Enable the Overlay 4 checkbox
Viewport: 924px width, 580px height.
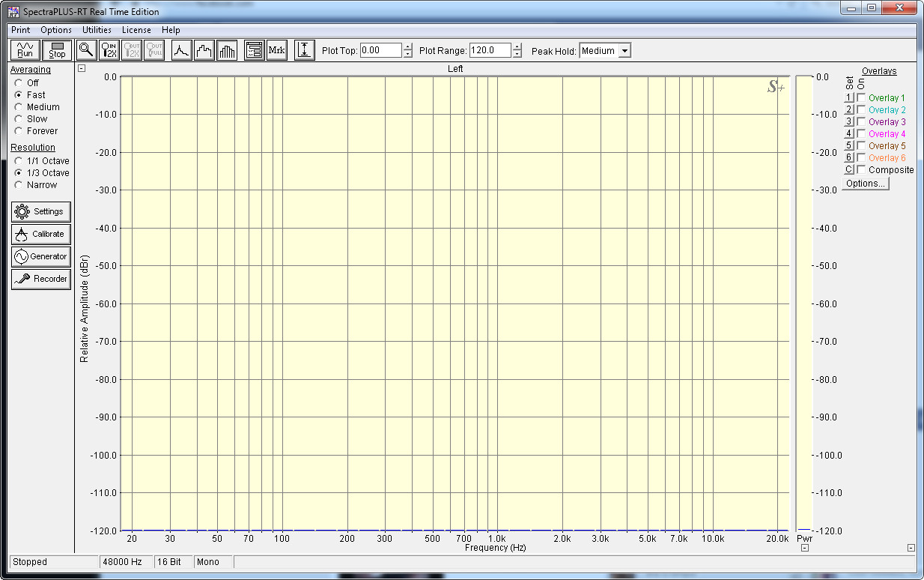pyautogui.click(x=861, y=133)
